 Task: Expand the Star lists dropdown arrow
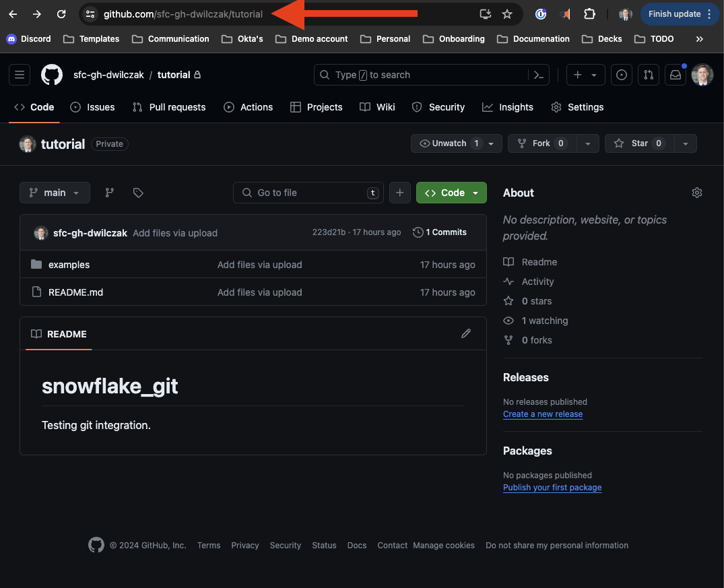(686, 143)
